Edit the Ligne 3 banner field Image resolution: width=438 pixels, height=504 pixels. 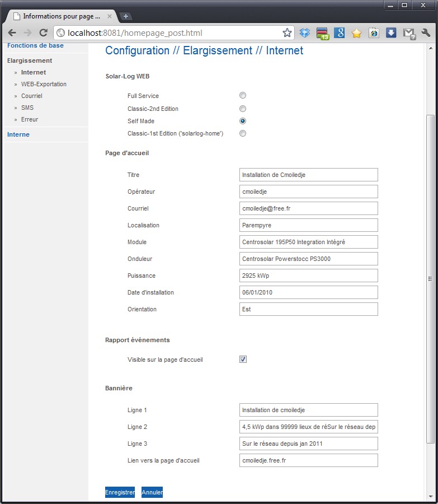point(309,444)
